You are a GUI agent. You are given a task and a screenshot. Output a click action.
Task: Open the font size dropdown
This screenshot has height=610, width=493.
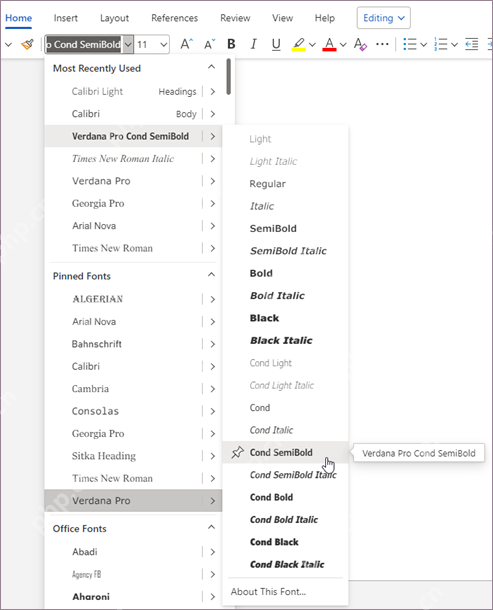click(x=164, y=44)
